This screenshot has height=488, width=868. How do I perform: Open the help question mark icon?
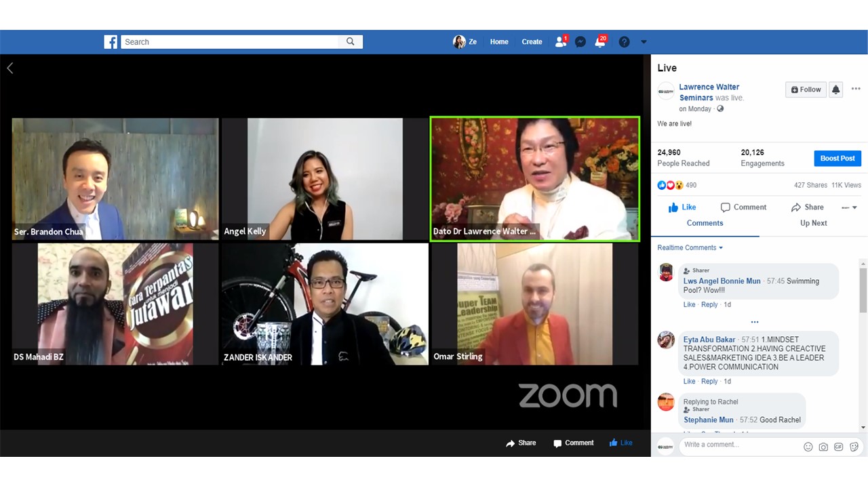tap(625, 42)
